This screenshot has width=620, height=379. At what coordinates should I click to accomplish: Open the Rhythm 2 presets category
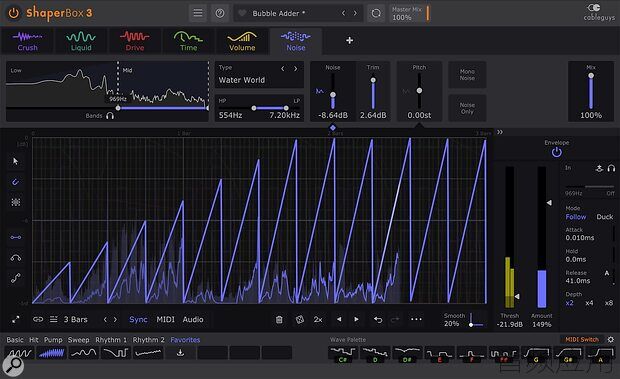click(148, 340)
